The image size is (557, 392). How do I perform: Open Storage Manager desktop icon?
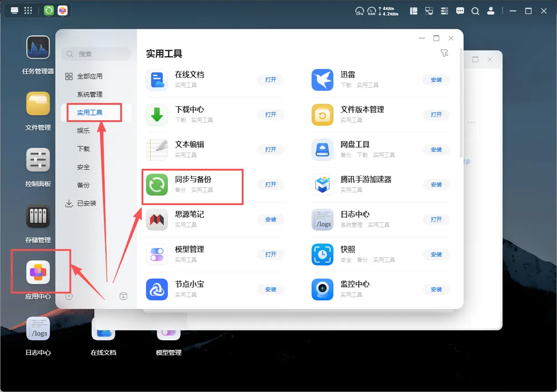[38, 216]
